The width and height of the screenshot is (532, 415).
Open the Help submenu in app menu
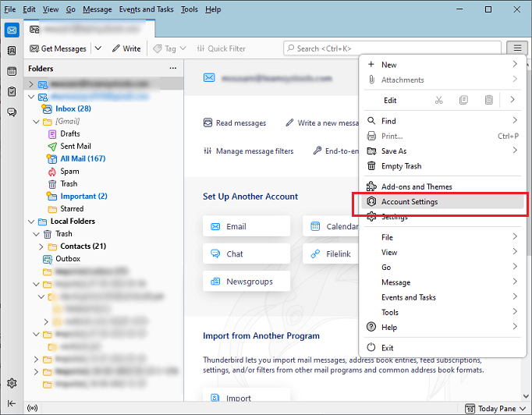[x=443, y=327]
